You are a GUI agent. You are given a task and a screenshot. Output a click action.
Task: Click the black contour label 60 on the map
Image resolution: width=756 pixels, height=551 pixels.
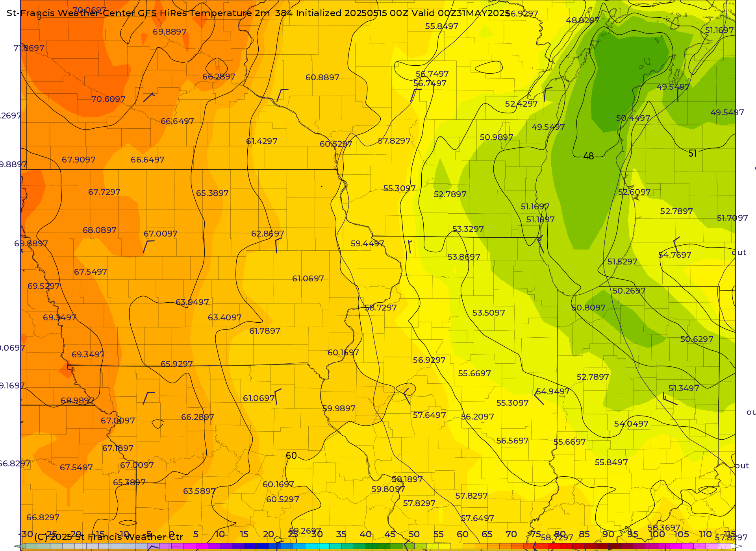[291, 456]
